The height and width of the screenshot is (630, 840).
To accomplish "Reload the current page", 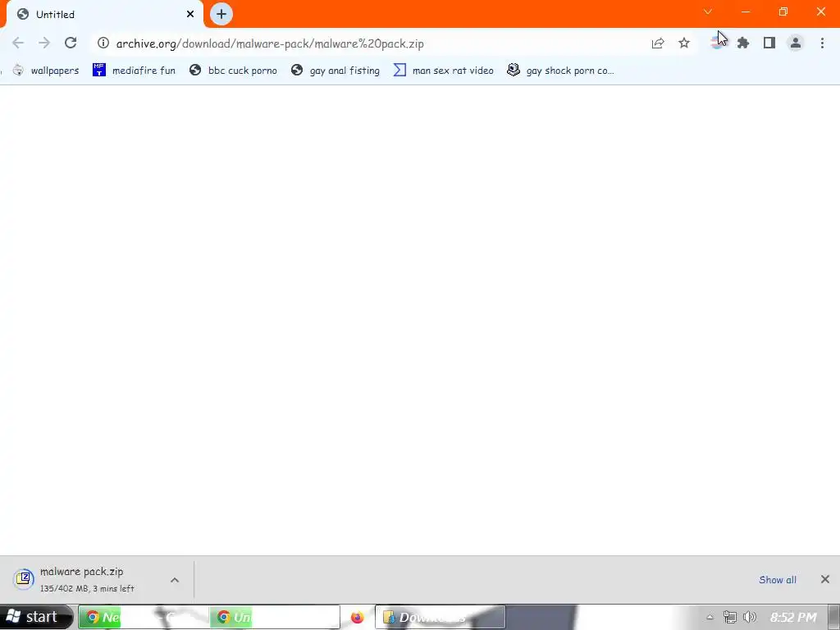I will click(x=71, y=43).
